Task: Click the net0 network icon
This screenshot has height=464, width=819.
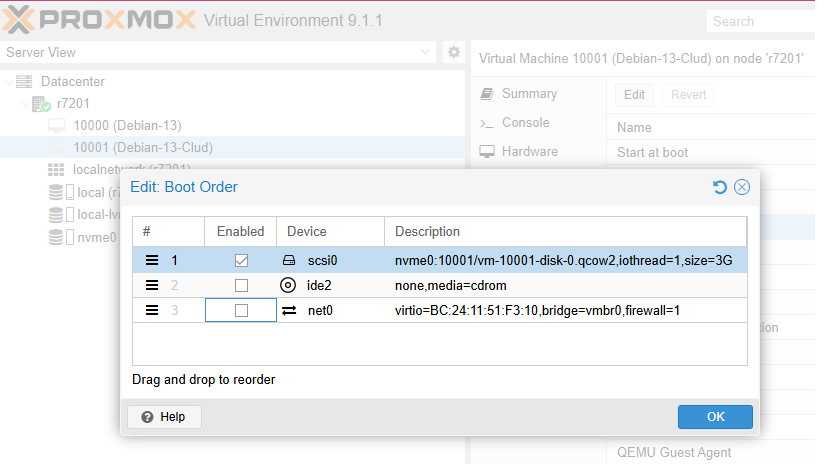Action: (x=288, y=310)
